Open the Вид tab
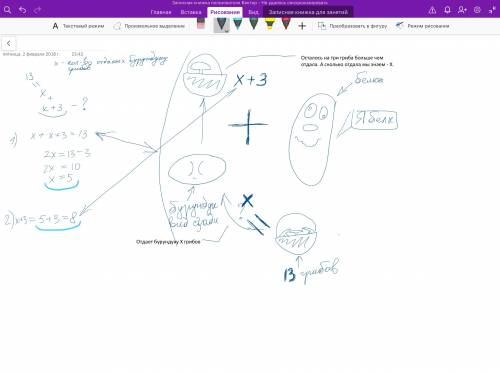 [253, 12]
